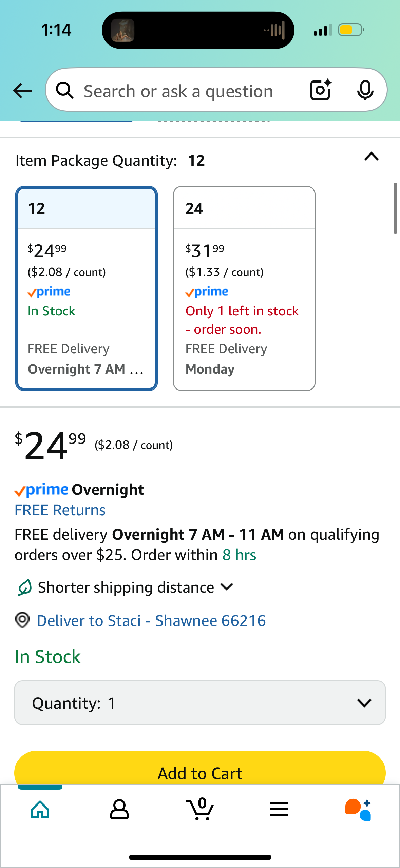Screen dimensions: 400x868
Task: Open the FREE Returns link
Action: 60,510
